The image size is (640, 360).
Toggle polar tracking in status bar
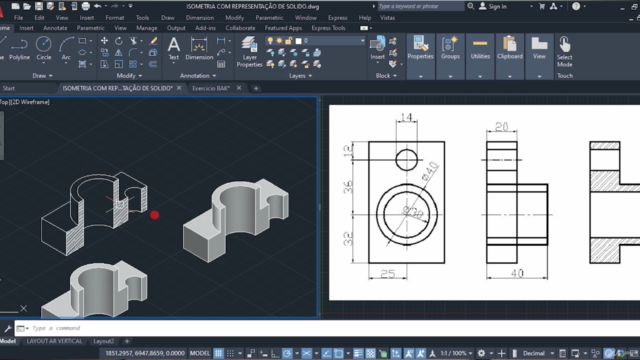[x=287, y=353]
